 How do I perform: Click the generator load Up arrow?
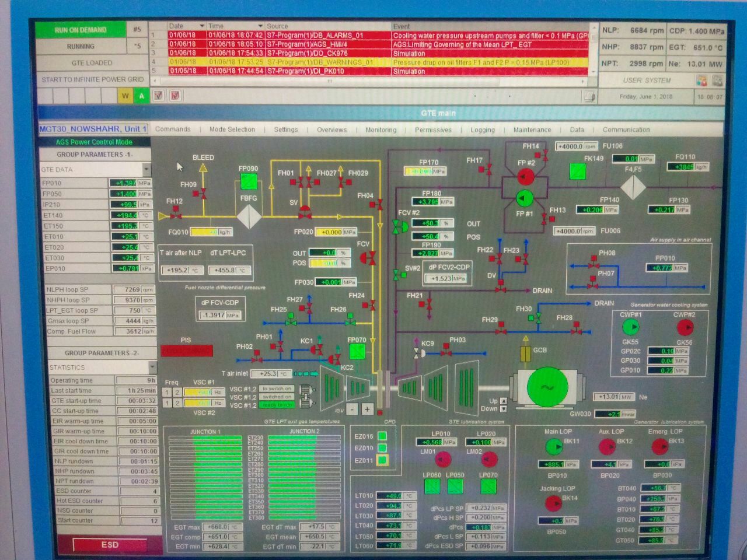click(x=503, y=401)
